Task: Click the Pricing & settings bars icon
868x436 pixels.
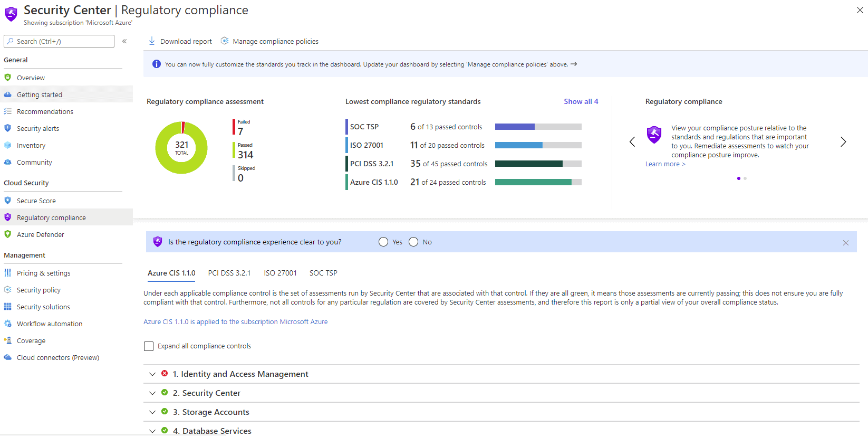Action: [x=7, y=273]
